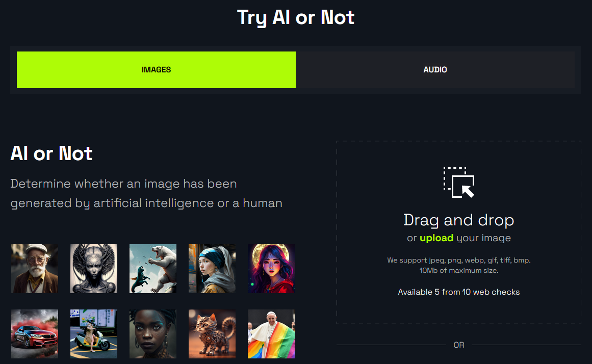Click the 'Determine whether an image' description text

[x=146, y=193]
